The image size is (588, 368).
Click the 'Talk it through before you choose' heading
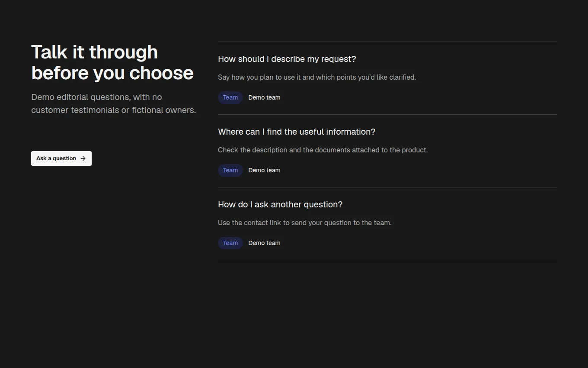click(112, 62)
